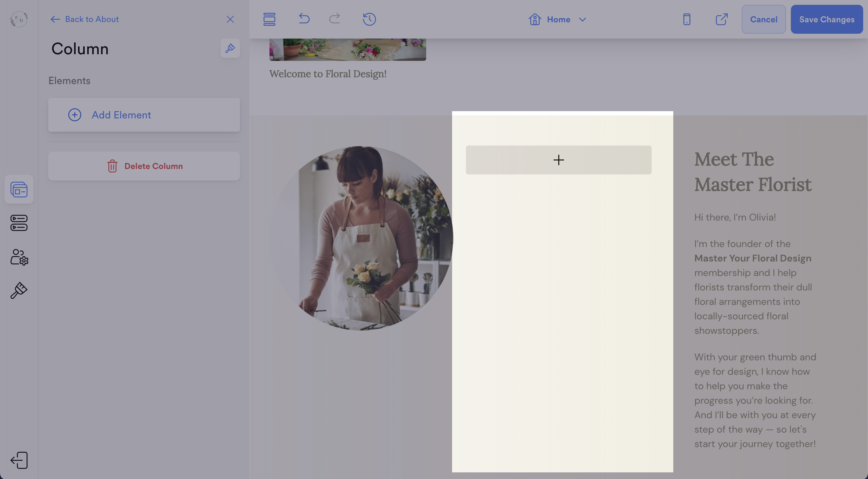Open page preview in new tab
The image size is (868, 479).
point(722,19)
